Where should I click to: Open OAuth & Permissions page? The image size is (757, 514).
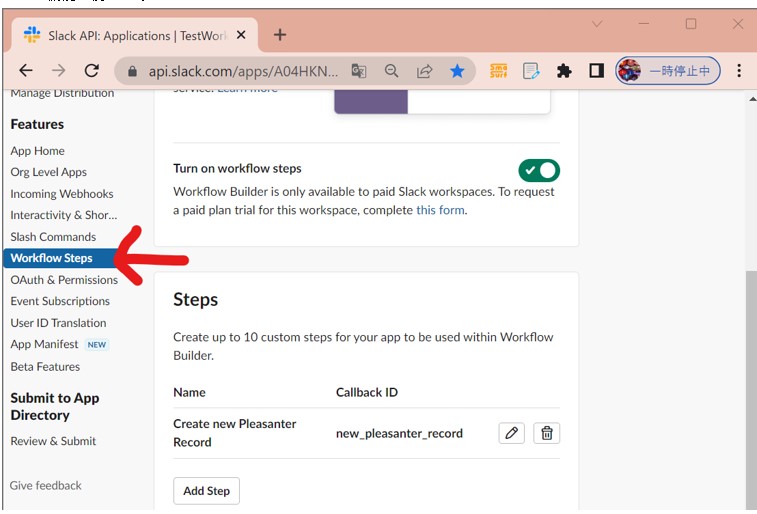[x=64, y=280]
